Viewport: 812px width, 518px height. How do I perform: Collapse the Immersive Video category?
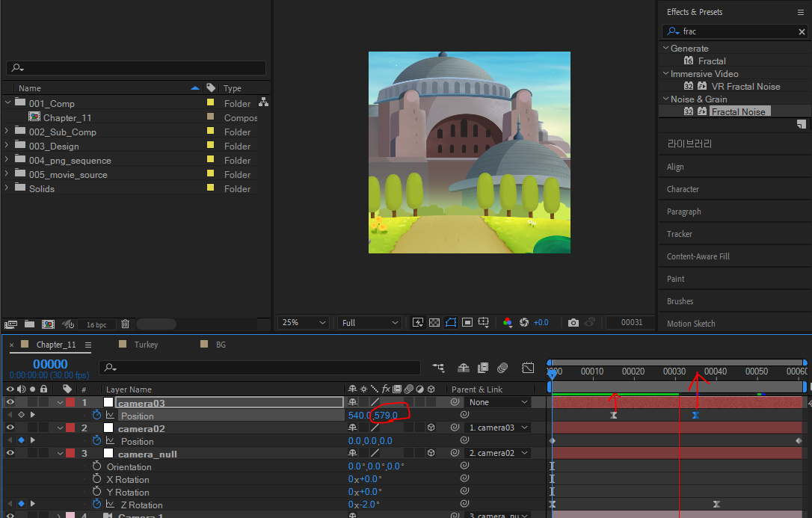[666, 73]
